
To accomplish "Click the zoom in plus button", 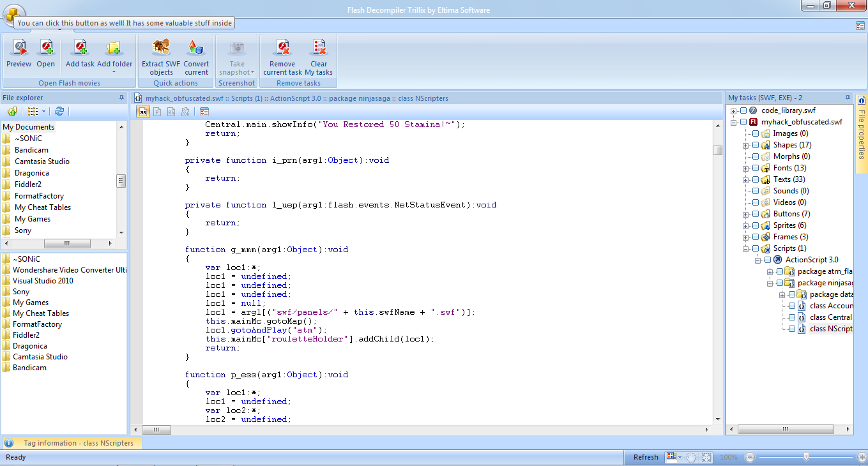I will coord(862,457).
